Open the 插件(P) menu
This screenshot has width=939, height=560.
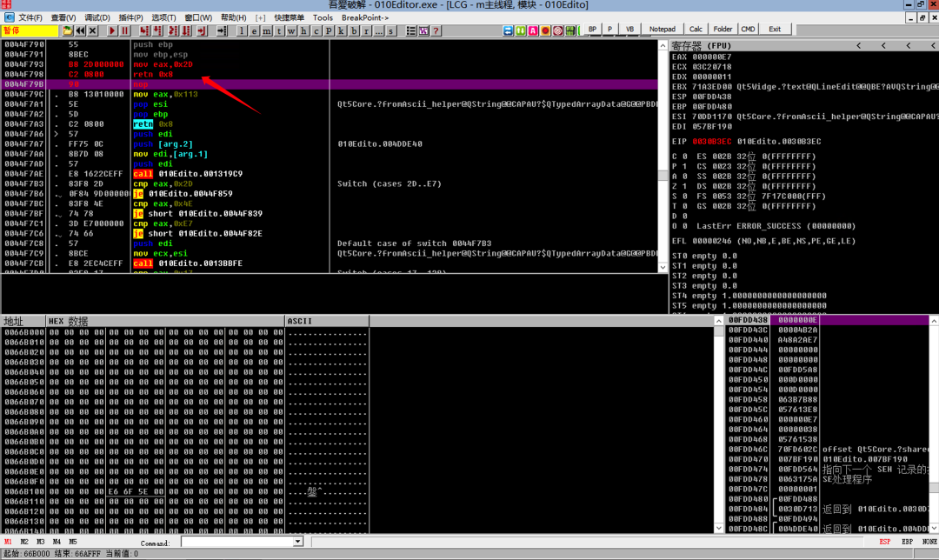pyautogui.click(x=130, y=18)
